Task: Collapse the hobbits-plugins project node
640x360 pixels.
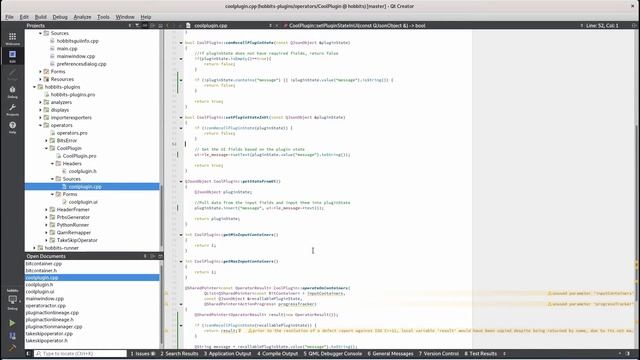Action: point(35,87)
